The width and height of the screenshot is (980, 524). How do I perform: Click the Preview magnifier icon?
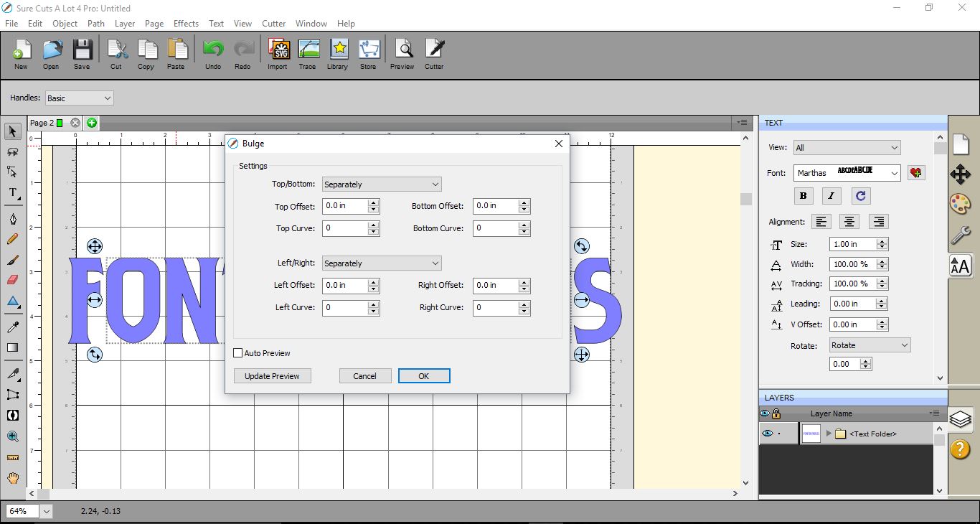tap(402, 54)
